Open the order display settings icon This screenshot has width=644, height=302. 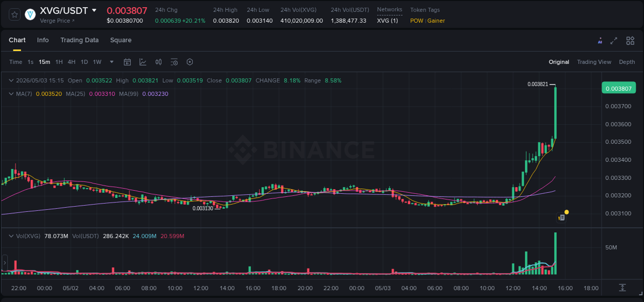[174, 62]
